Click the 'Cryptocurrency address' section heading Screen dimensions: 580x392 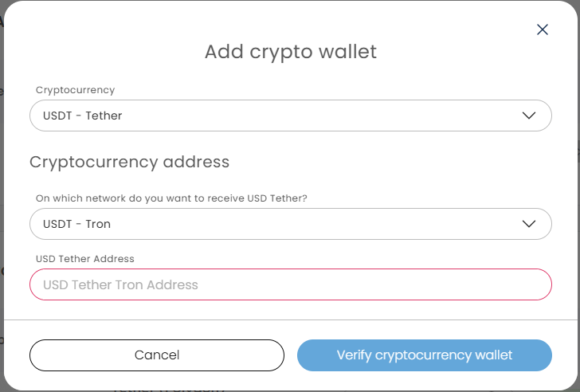(x=129, y=162)
